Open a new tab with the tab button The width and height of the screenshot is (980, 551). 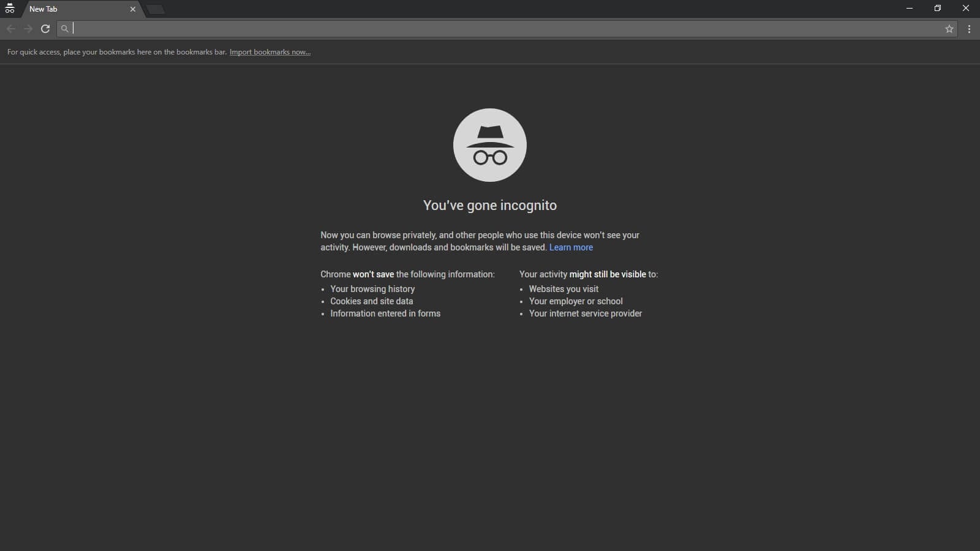pyautogui.click(x=156, y=9)
